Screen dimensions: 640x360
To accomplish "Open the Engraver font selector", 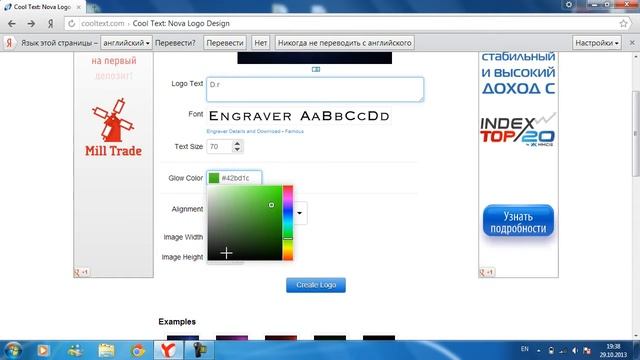I will click(x=299, y=116).
